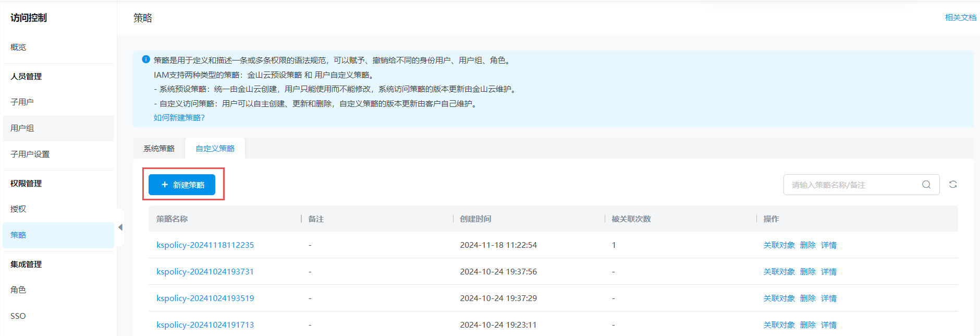Select the 自定义策略 tab
Screen dimensions: 980x336
(x=215, y=149)
